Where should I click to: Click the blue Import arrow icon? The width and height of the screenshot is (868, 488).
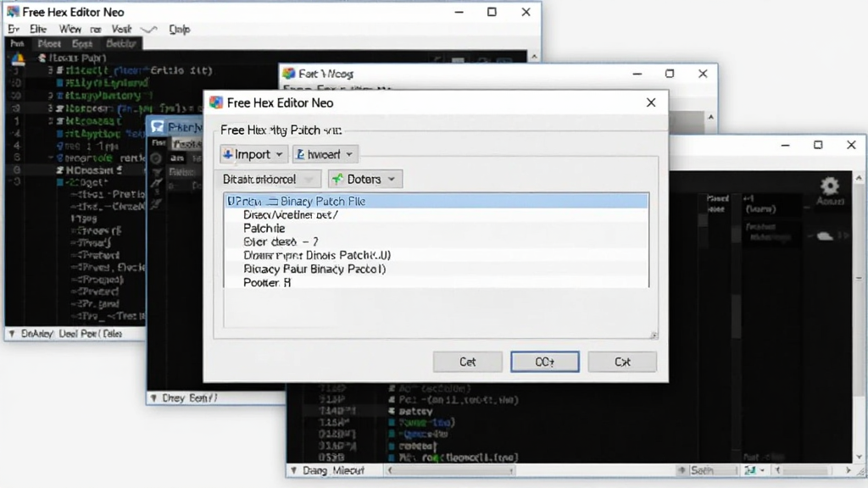coord(227,154)
